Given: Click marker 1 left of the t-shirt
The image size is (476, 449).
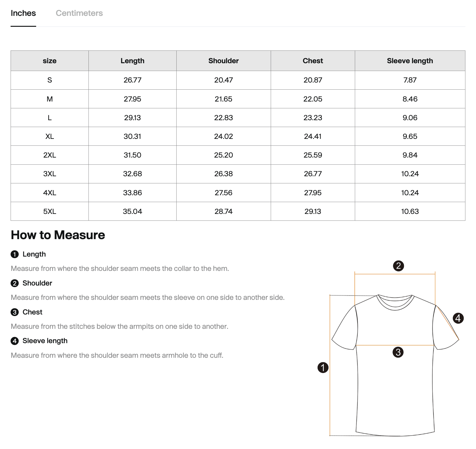Looking at the screenshot, I should [x=323, y=367].
